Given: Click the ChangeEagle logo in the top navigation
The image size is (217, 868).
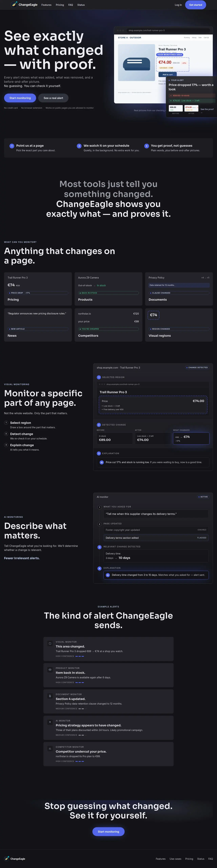Looking at the screenshot, I should coord(24,5).
